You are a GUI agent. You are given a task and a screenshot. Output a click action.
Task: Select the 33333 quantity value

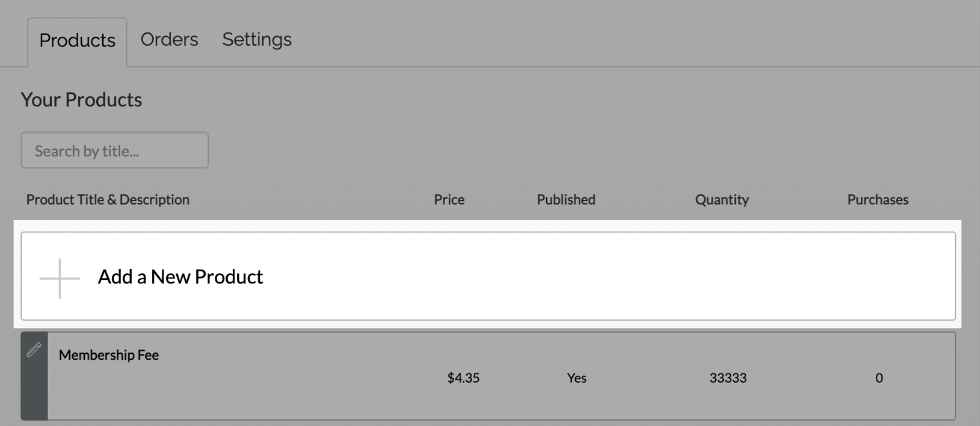[x=727, y=378]
